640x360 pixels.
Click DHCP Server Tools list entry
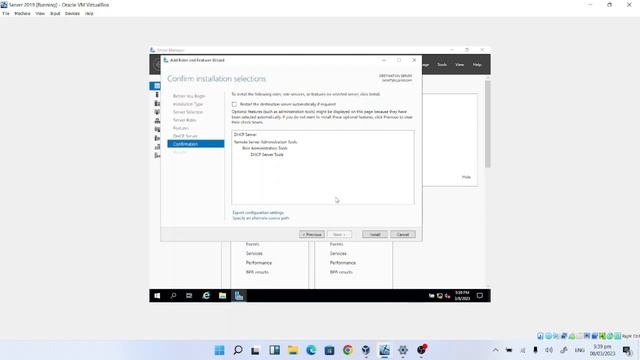tap(267, 155)
